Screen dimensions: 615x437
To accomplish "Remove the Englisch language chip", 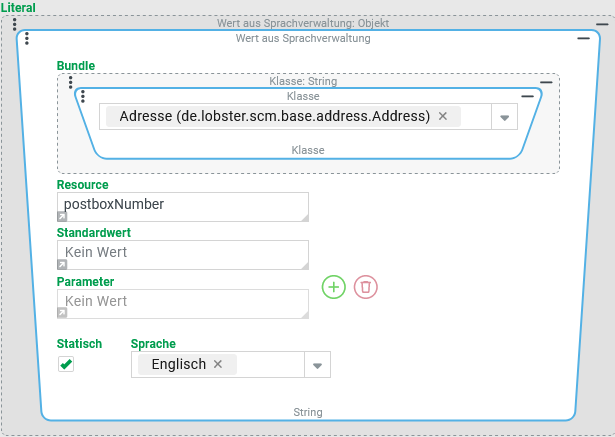I will (218, 364).
